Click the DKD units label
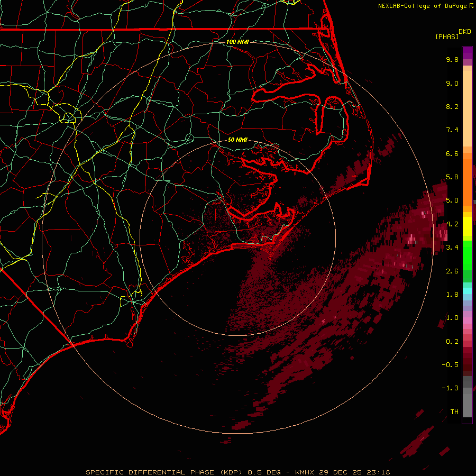Image resolution: width=476 pixels, height=476 pixels. tap(465, 32)
